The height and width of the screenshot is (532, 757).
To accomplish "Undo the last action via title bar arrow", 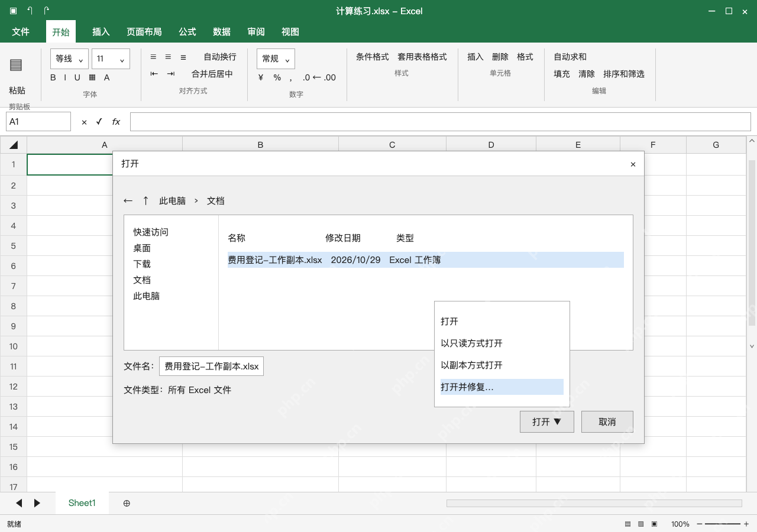I will tap(30, 11).
